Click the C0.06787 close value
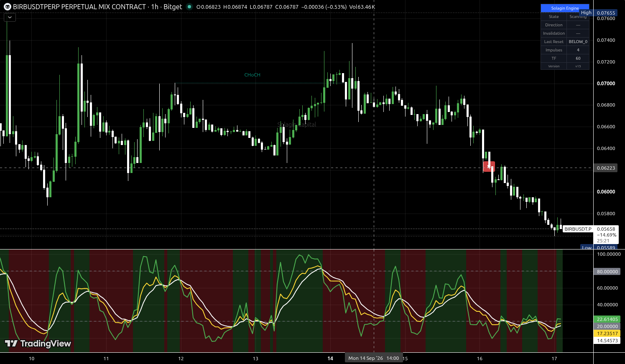The image size is (625, 364). click(x=287, y=7)
